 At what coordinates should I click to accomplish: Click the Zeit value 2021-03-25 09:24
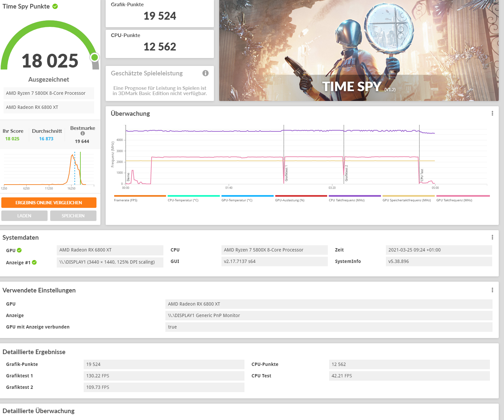(439, 250)
